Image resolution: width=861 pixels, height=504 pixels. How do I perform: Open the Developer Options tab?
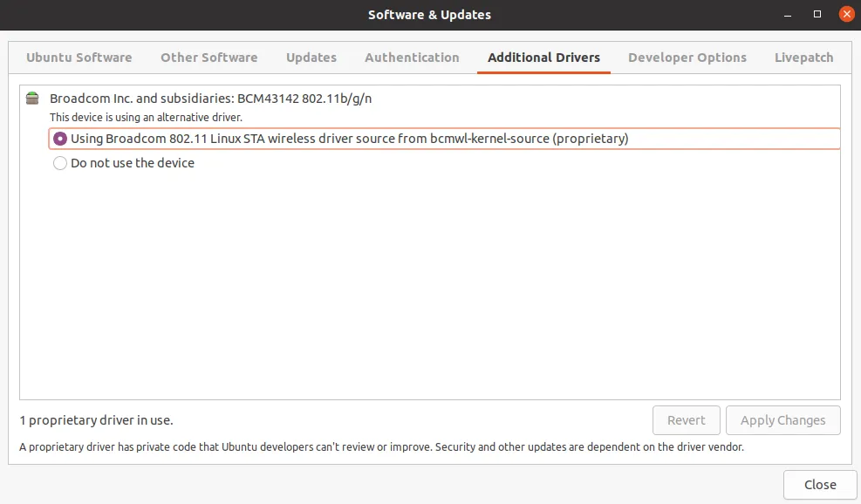pyautogui.click(x=687, y=57)
